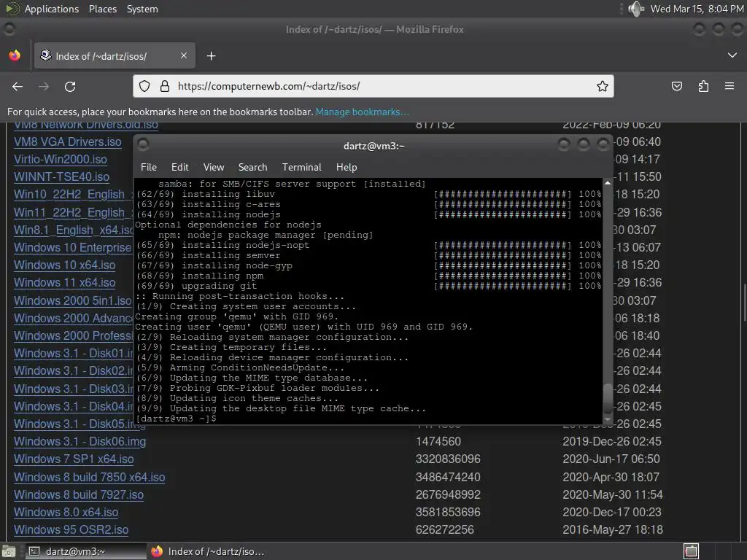Open the Windows 7 SP1 x64.iso link

pyautogui.click(x=74, y=459)
